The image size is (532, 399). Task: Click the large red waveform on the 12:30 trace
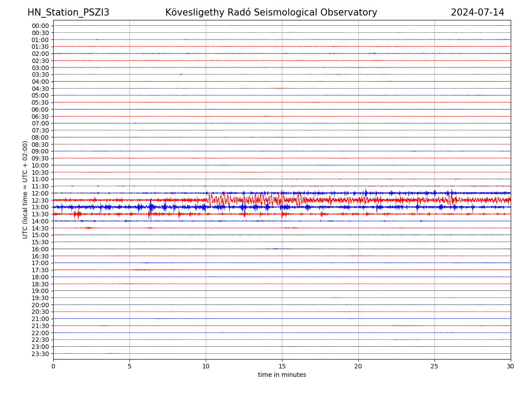pyautogui.click(x=222, y=199)
